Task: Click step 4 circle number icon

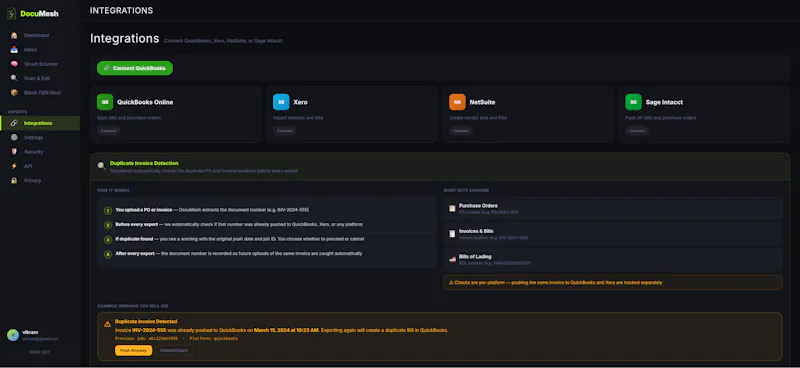Action: (x=108, y=254)
